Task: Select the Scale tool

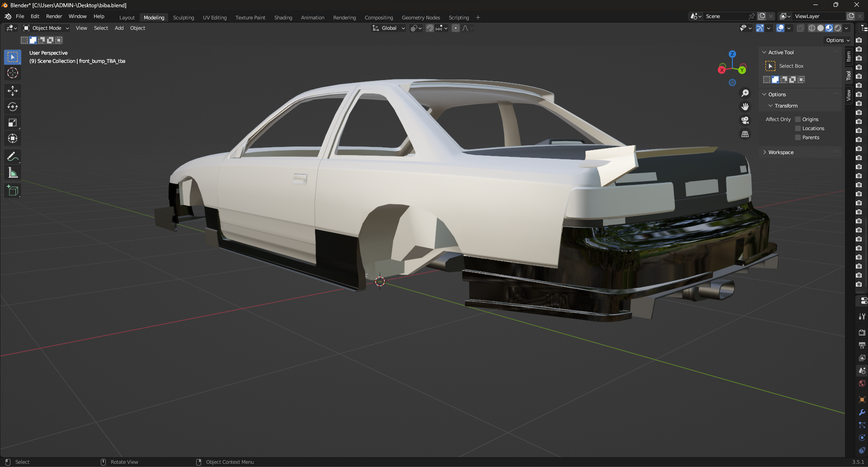Action: 13,123
